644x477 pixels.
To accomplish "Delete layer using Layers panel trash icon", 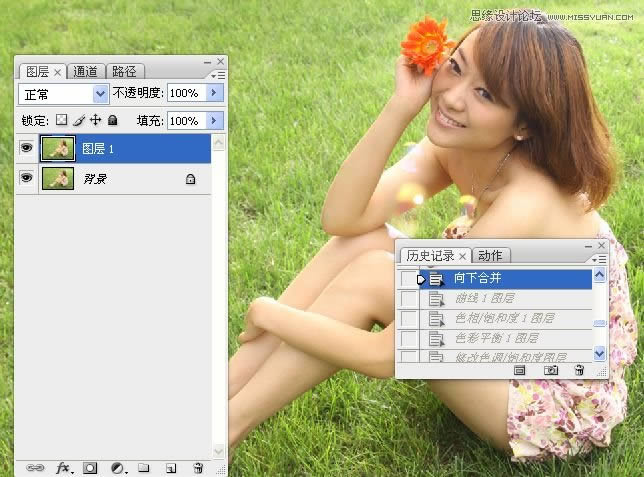I will pos(198,467).
